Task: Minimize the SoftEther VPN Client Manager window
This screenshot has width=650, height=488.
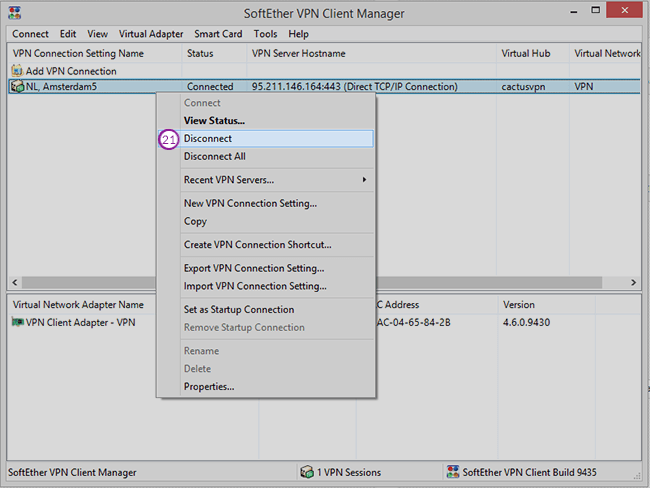Action: point(574,12)
